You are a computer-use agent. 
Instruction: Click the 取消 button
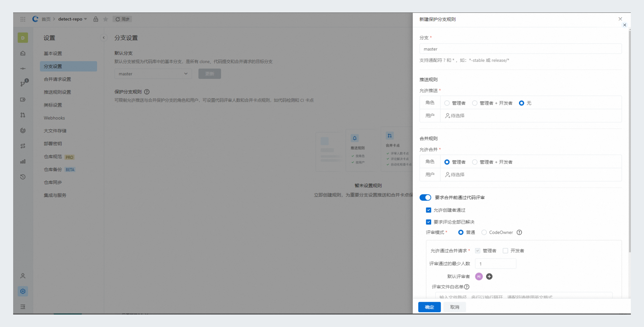pos(454,307)
